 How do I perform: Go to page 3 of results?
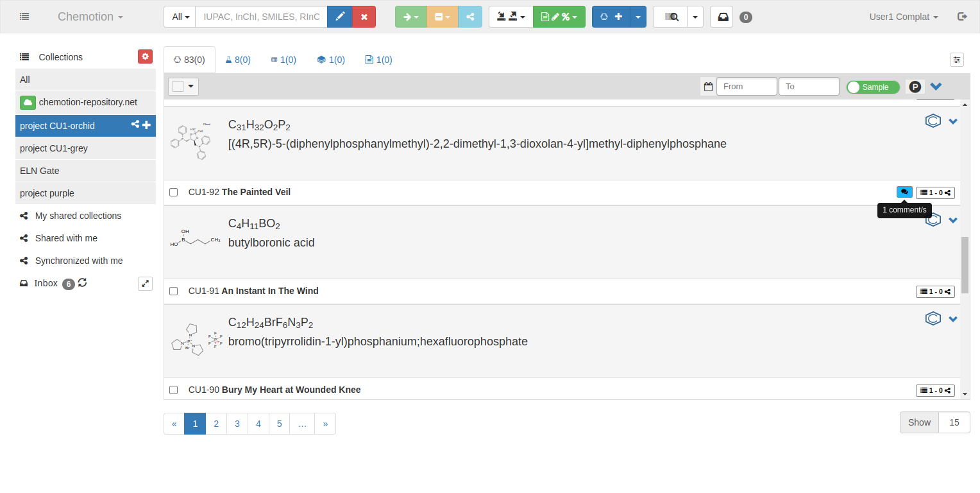pyautogui.click(x=237, y=424)
